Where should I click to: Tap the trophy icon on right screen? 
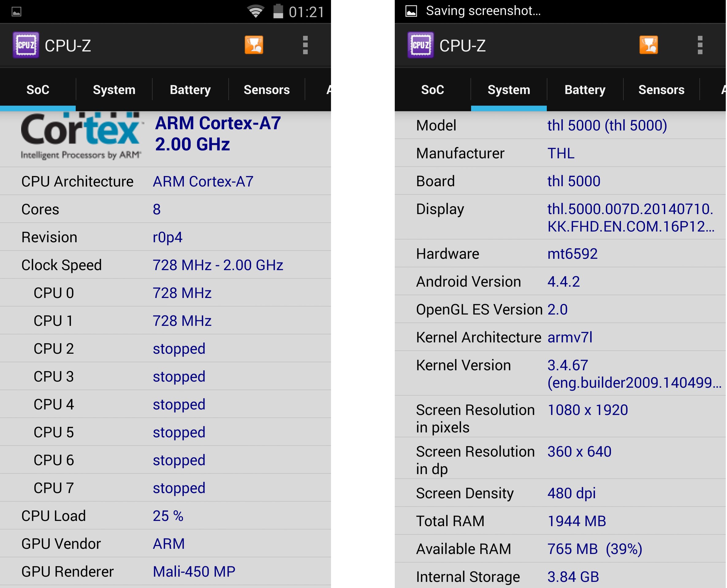(x=648, y=45)
